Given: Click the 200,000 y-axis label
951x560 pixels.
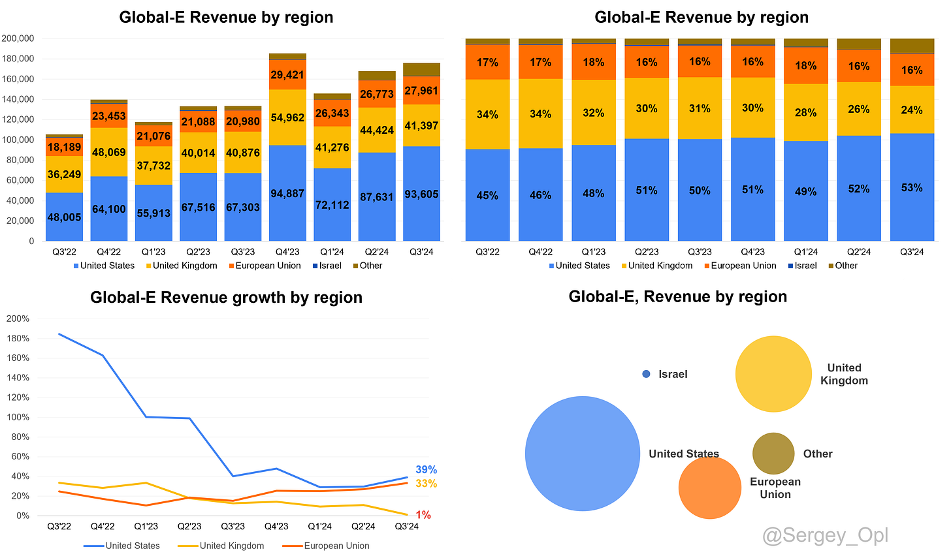Looking at the screenshot, I should pos(18,39).
